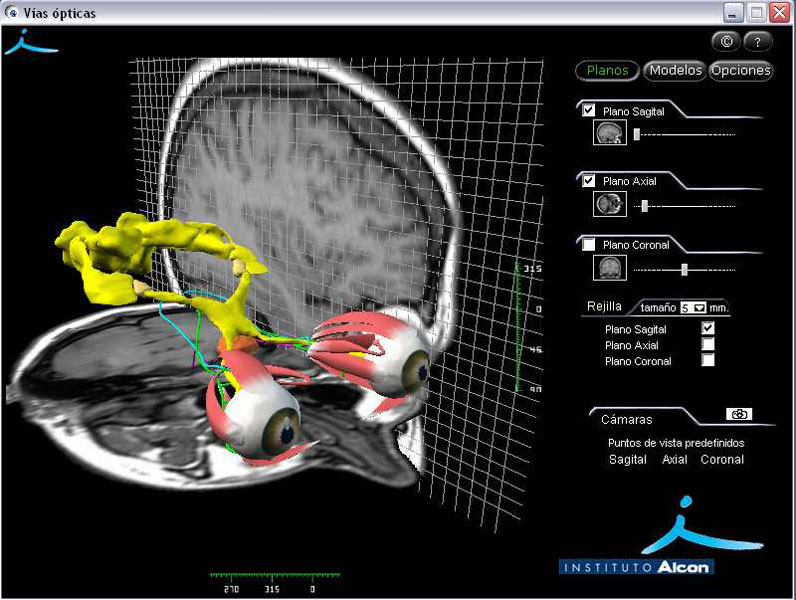
Task: Minimize the Vías ópticas window
Action: point(733,13)
